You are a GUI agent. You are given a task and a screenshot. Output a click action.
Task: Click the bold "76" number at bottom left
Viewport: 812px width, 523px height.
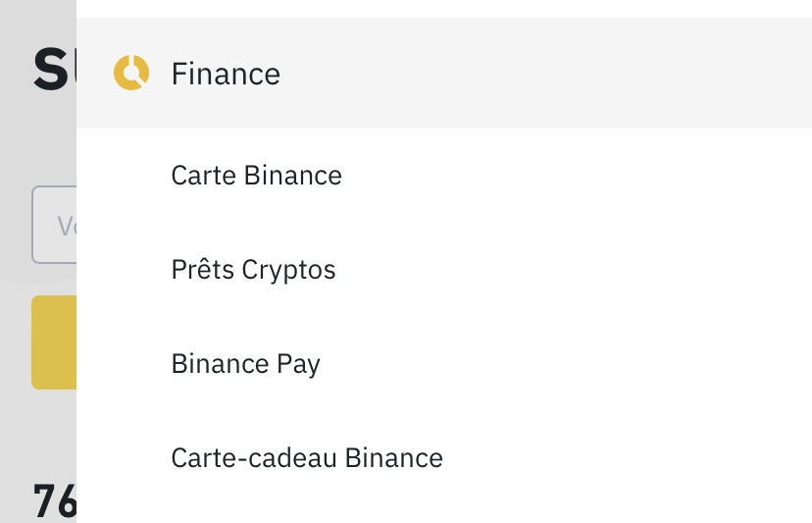tap(55, 501)
